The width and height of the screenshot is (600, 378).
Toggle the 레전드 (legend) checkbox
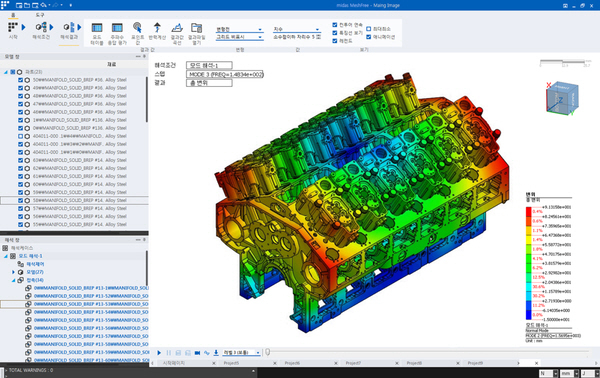pyautogui.click(x=335, y=41)
